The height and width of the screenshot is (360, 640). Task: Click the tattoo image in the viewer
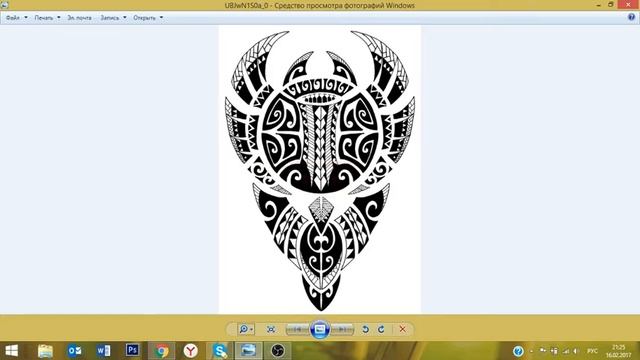(x=320, y=170)
